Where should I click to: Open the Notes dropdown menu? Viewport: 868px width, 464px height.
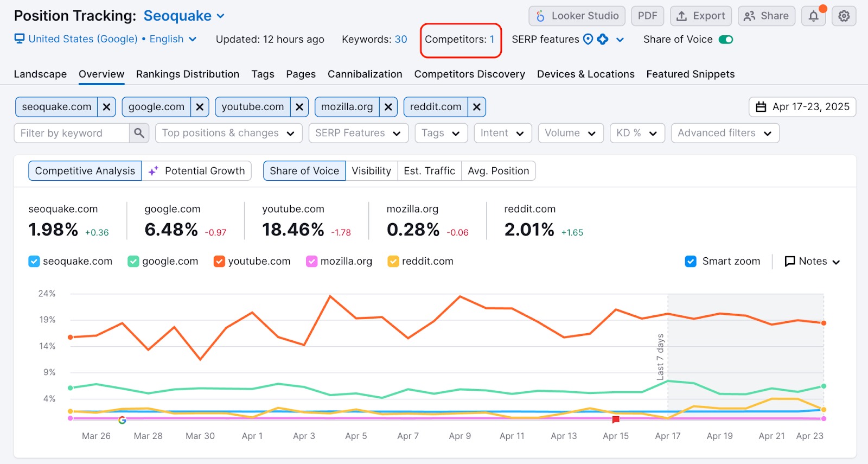click(812, 262)
